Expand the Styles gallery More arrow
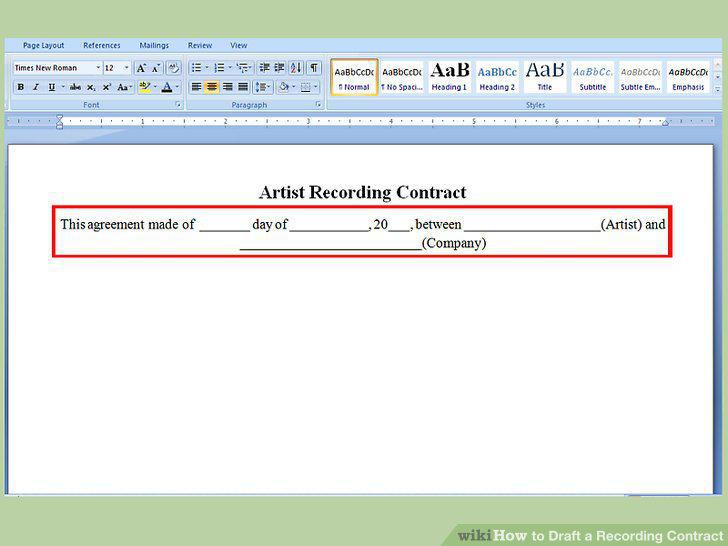The image size is (728, 546). click(x=718, y=89)
